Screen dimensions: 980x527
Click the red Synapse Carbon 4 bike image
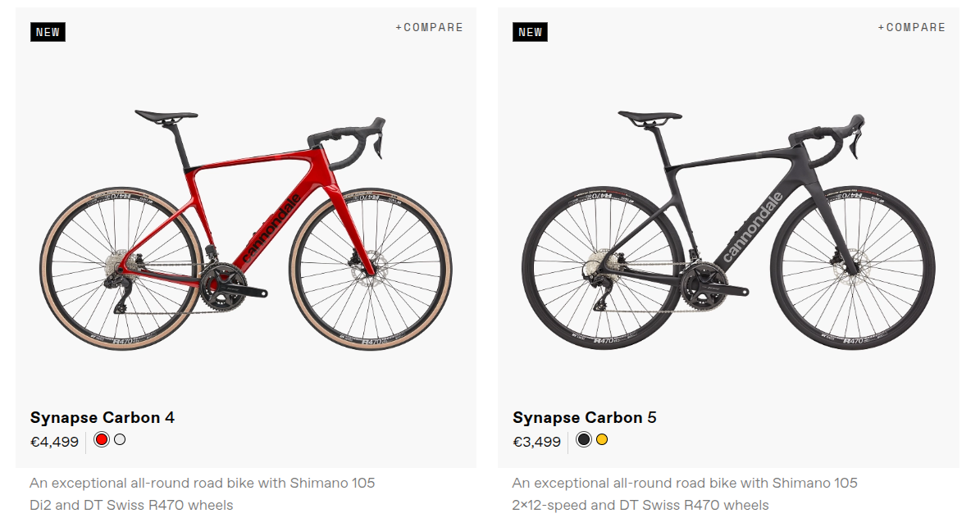pyautogui.click(x=246, y=229)
